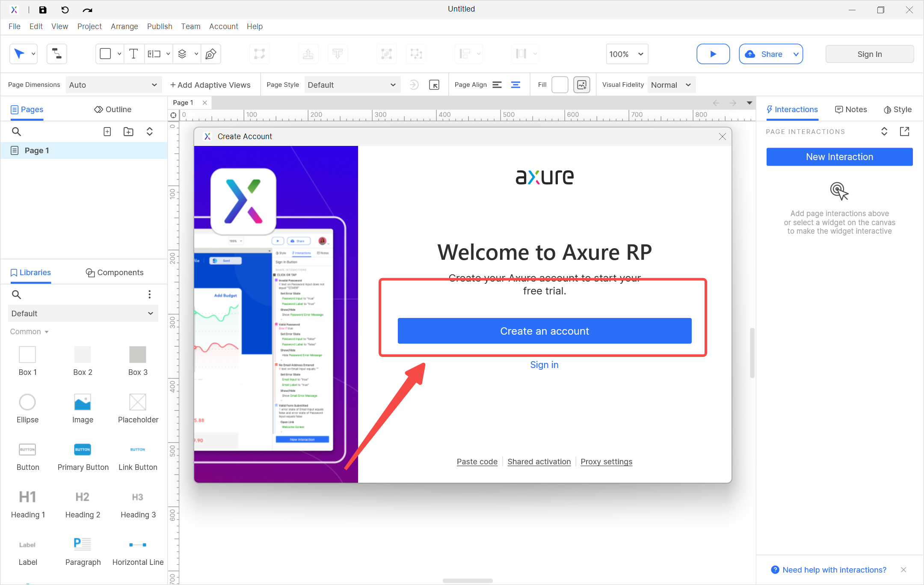Click the expand/collapse pages icon
924x585 pixels.
pos(150,132)
